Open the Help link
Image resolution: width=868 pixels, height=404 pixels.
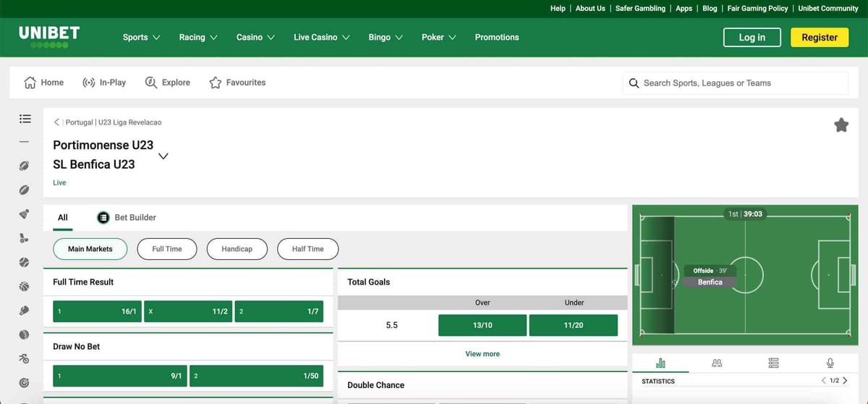[x=558, y=9]
